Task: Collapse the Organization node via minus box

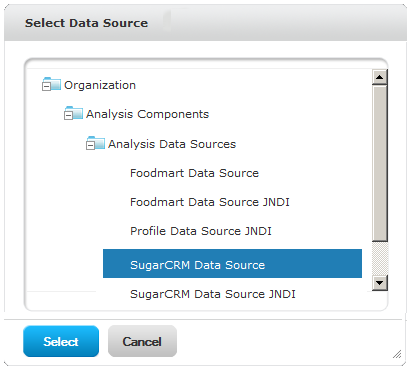Action: tap(46, 87)
